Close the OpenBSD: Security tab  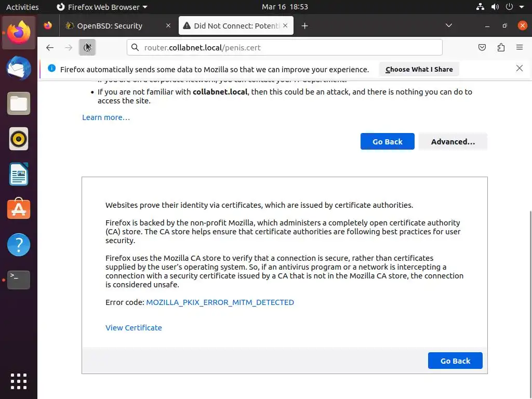[x=168, y=25]
